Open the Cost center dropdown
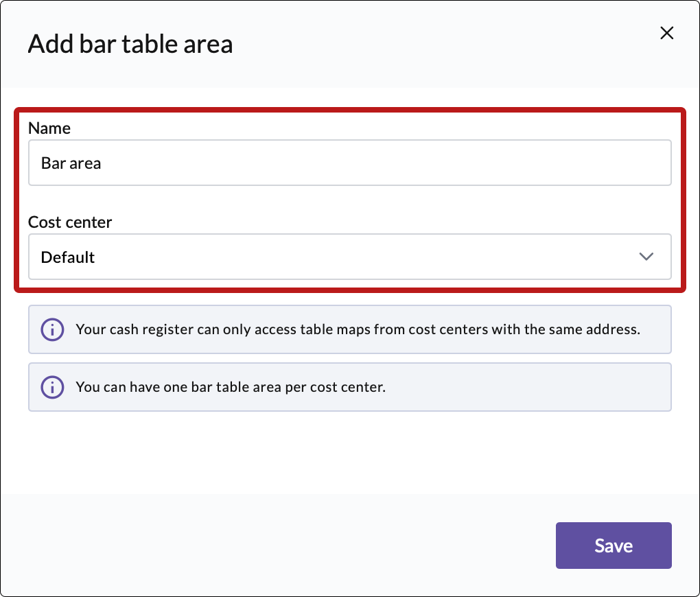 349,257
